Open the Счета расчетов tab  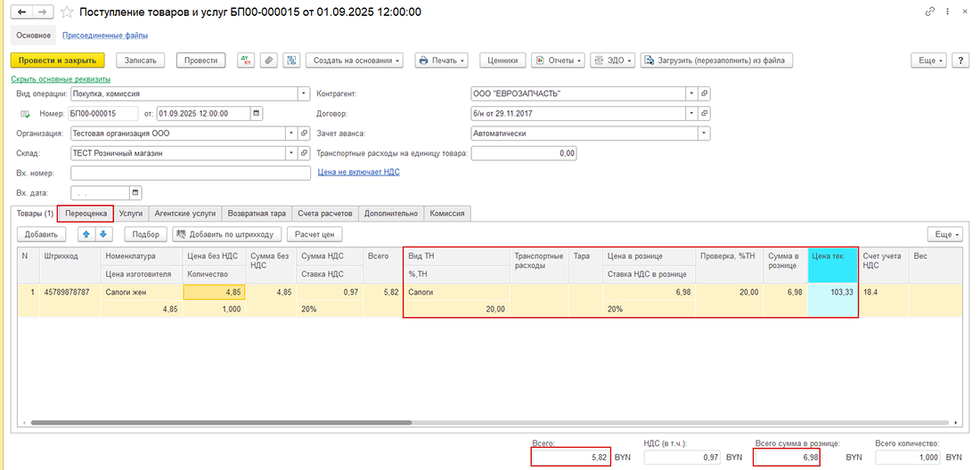[x=325, y=214]
